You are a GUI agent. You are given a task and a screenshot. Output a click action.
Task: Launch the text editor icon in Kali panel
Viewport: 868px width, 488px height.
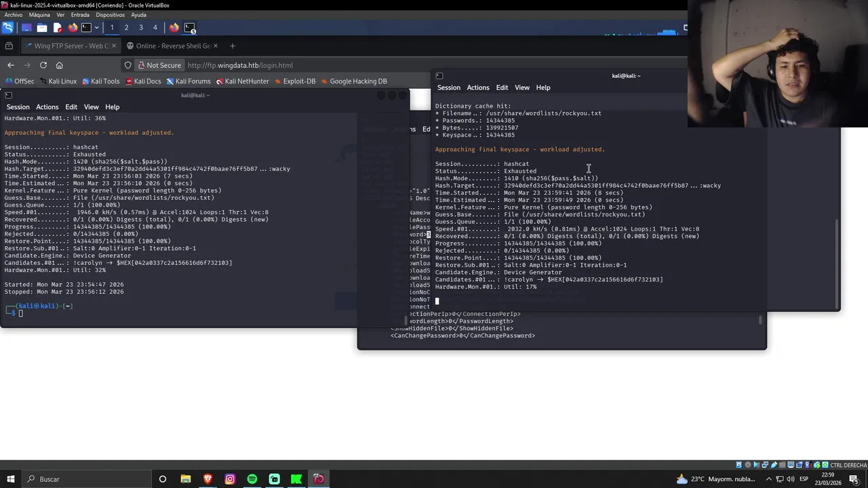coord(58,28)
